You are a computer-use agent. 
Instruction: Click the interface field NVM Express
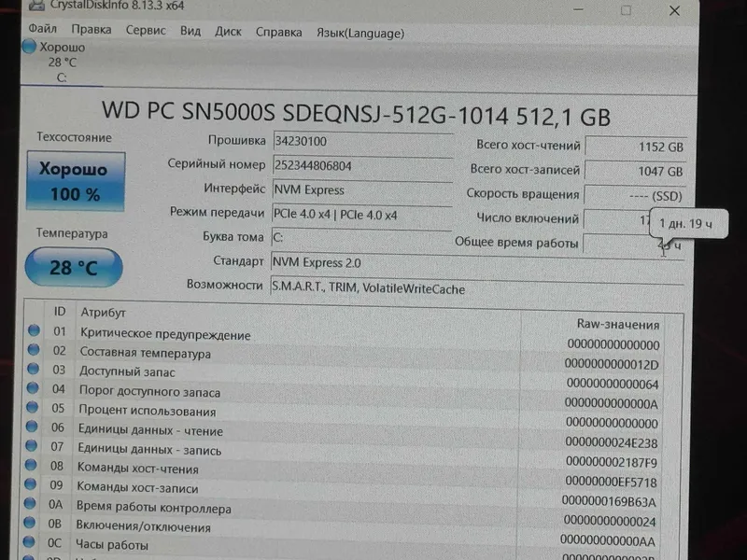[x=362, y=190]
